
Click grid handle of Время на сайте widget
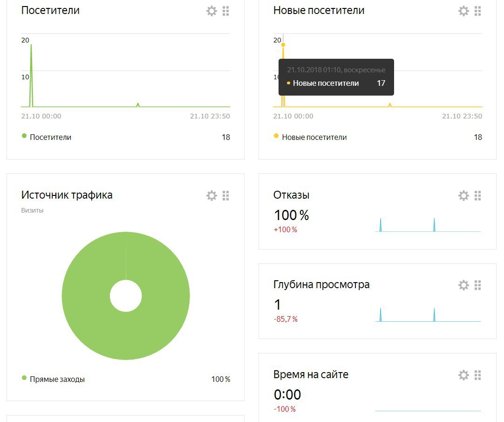click(477, 375)
